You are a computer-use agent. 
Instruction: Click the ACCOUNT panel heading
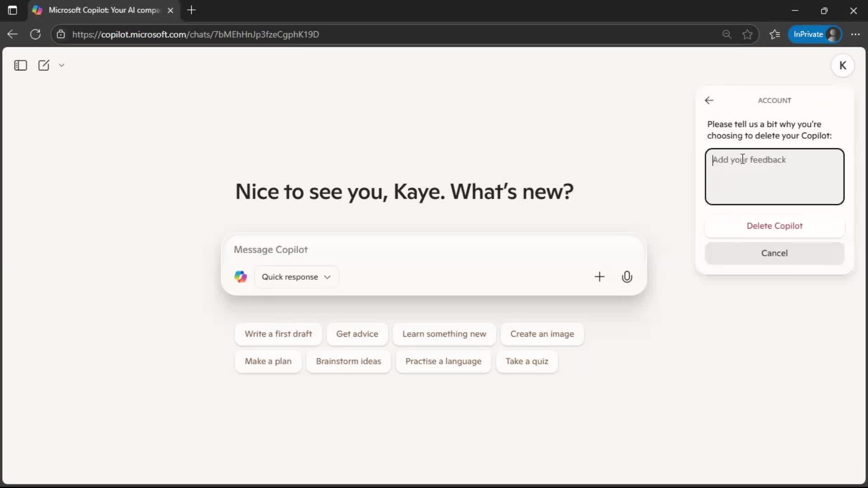point(774,100)
